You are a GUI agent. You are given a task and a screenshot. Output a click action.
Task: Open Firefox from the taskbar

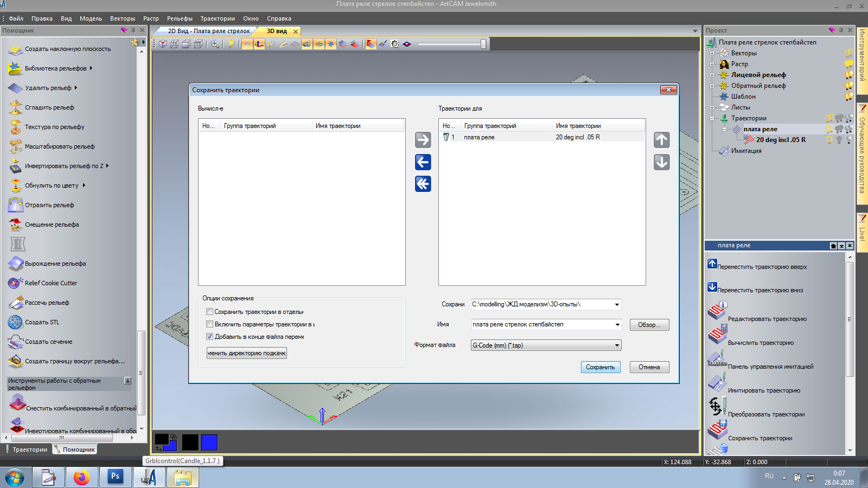[82, 477]
